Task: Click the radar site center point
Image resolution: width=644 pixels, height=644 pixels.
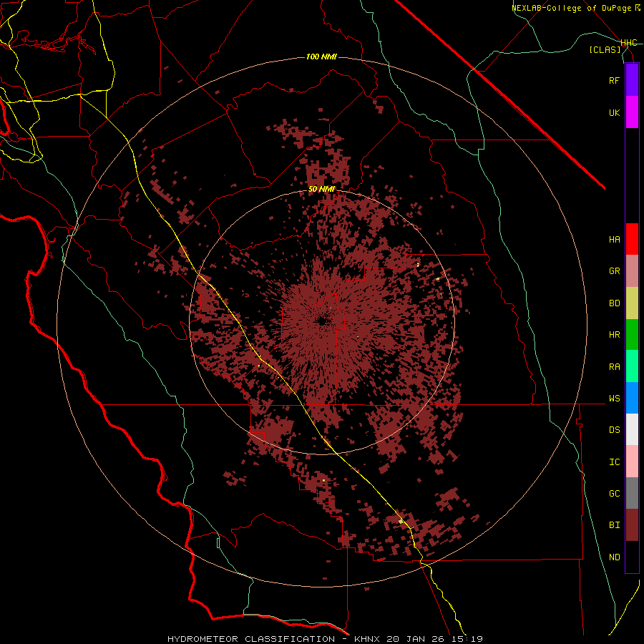Action: pos(322,321)
